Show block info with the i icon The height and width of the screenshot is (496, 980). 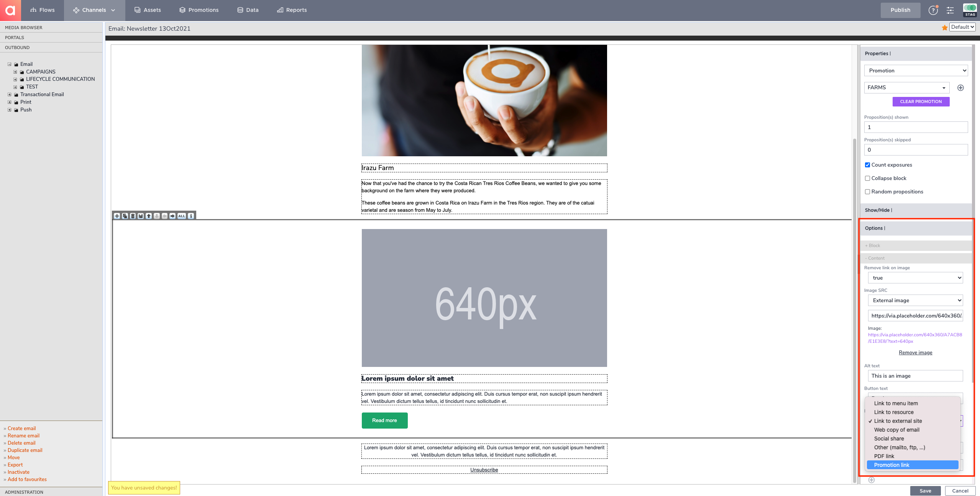click(x=191, y=216)
